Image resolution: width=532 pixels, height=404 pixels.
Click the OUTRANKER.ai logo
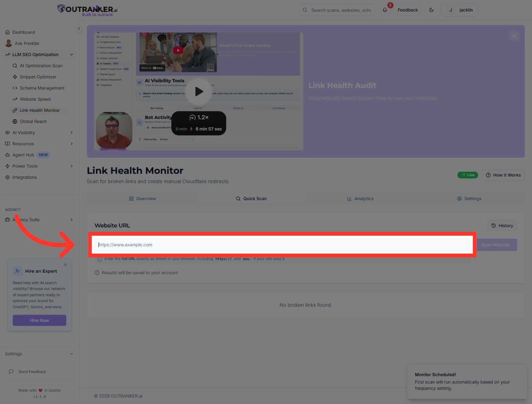(x=88, y=10)
